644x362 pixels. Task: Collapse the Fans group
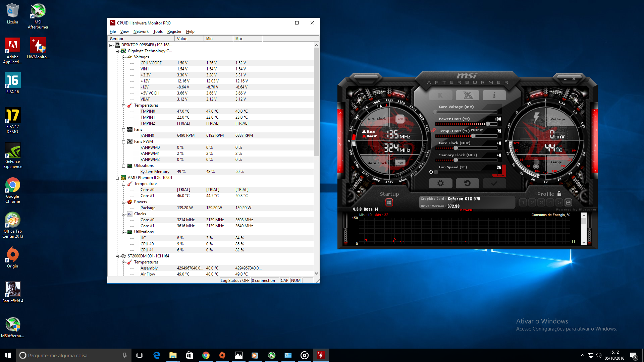123,130
